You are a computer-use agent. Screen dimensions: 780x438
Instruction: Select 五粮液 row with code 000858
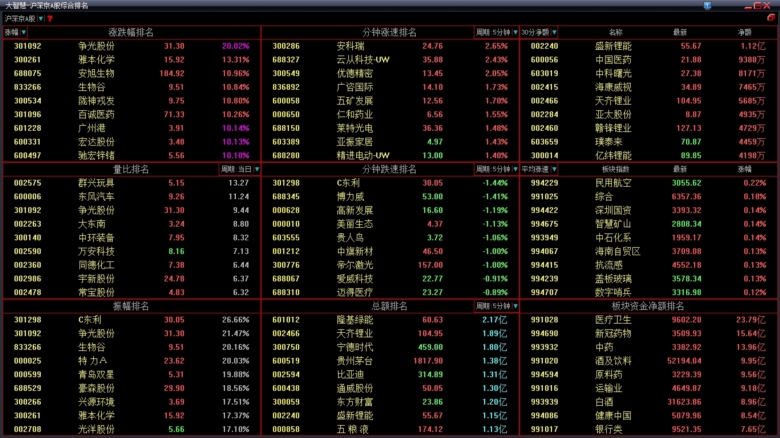click(x=390, y=429)
